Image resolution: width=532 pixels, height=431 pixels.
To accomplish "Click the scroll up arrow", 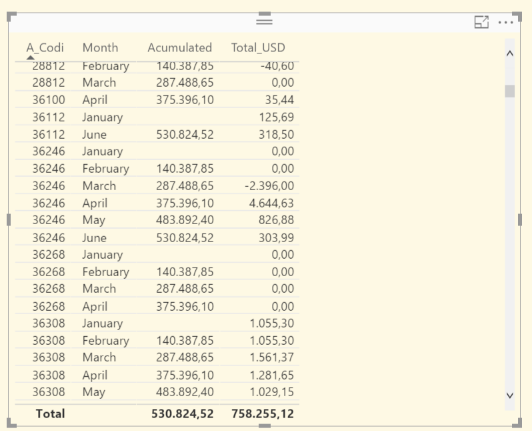I will pyautogui.click(x=510, y=53).
